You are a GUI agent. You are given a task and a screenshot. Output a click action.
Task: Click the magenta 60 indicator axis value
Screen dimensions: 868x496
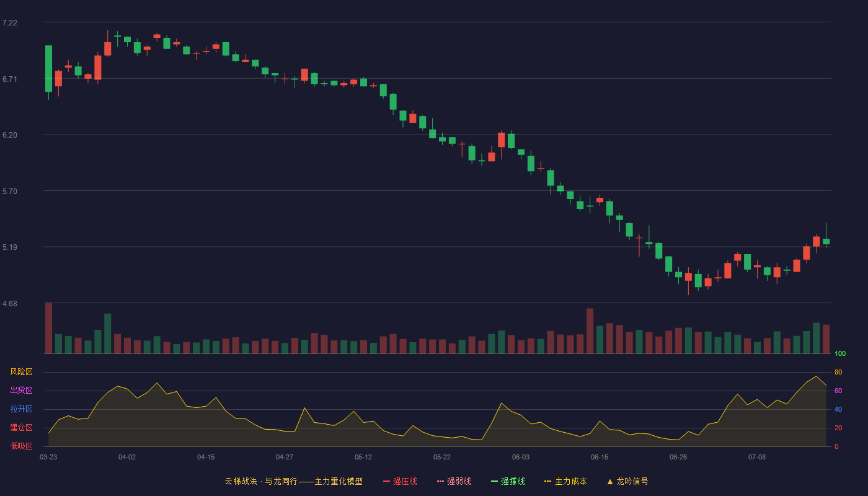click(x=838, y=391)
